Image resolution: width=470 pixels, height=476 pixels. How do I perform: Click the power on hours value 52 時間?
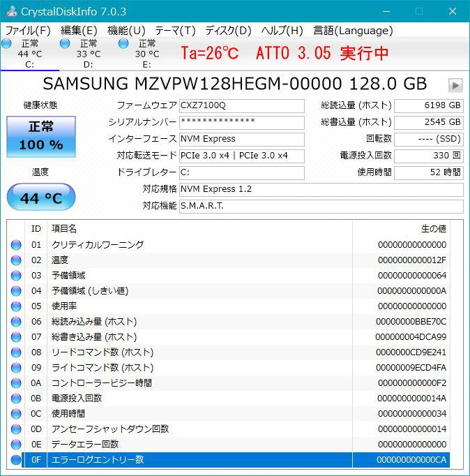(x=428, y=172)
